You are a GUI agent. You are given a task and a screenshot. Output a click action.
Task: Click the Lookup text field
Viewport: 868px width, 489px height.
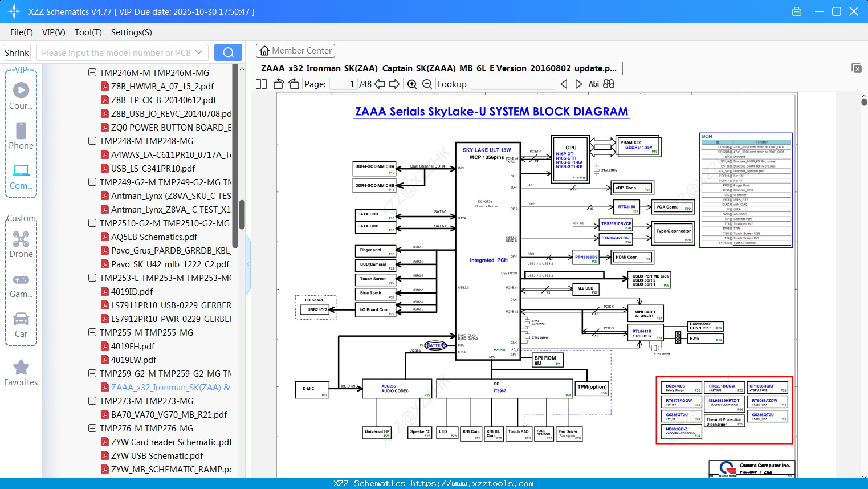(x=513, y=84)
